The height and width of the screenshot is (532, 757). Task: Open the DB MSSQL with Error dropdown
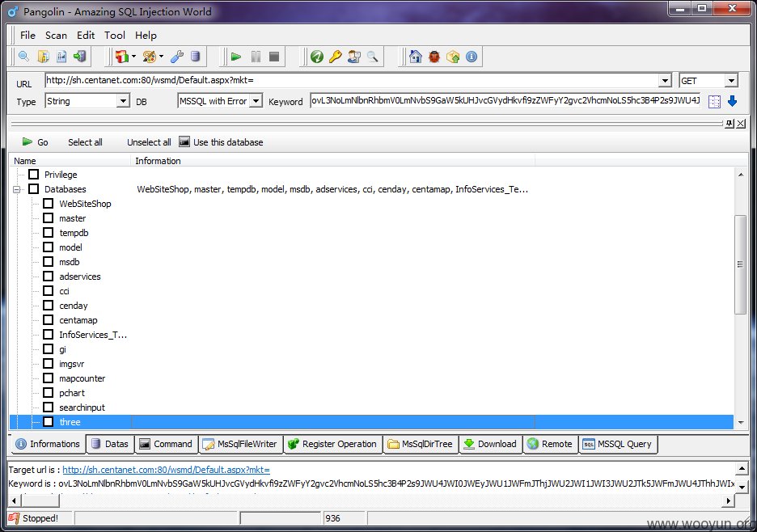[256, 101]
